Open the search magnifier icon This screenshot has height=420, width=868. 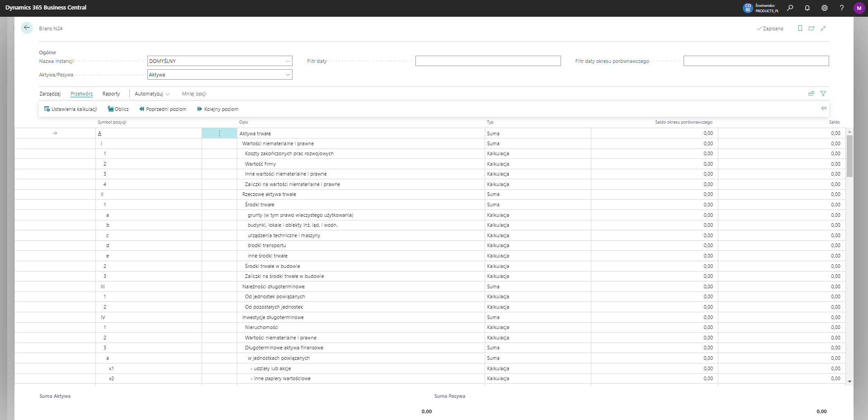tap(790, 8)
